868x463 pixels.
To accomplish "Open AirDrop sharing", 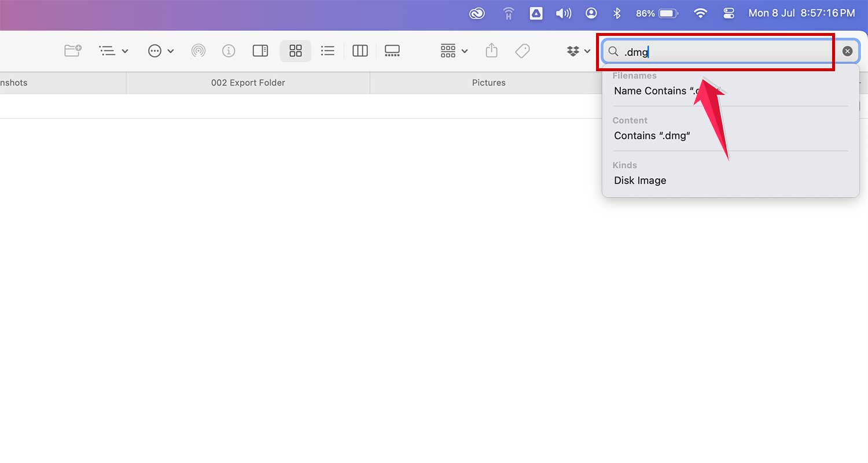I will (198, 50).
